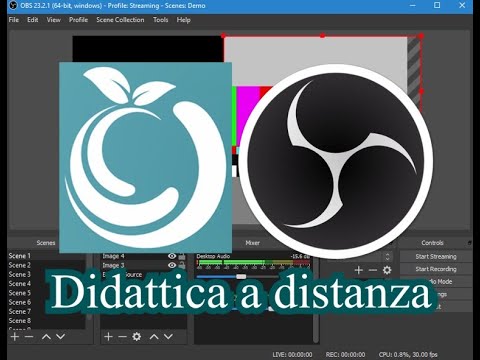Click the Scenes panel header

pyautogui.click(x=46, y=243)
